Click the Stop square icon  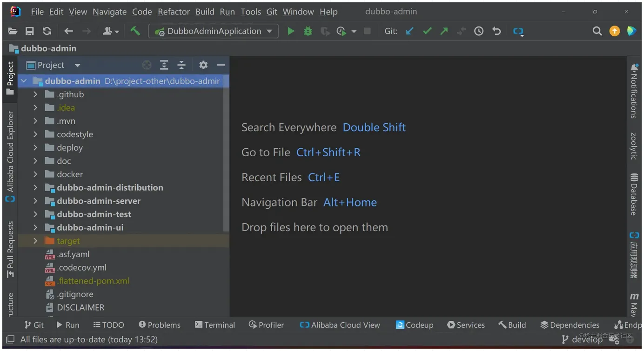[x=367, y=31]
